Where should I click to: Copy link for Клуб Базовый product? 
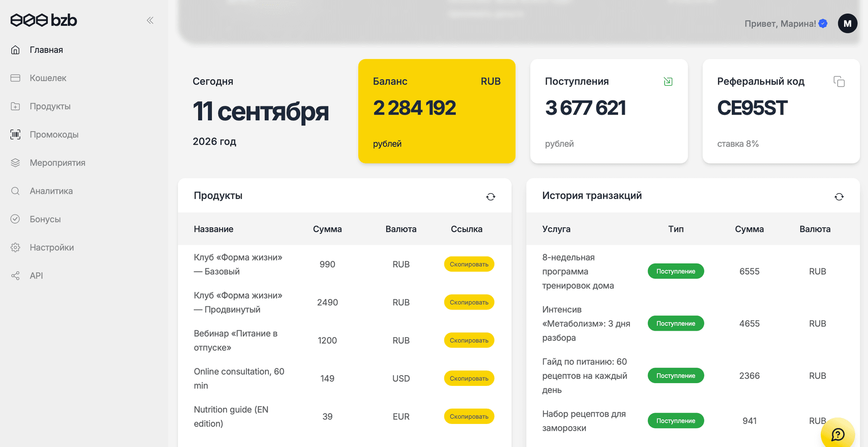[x=469, y=264]
